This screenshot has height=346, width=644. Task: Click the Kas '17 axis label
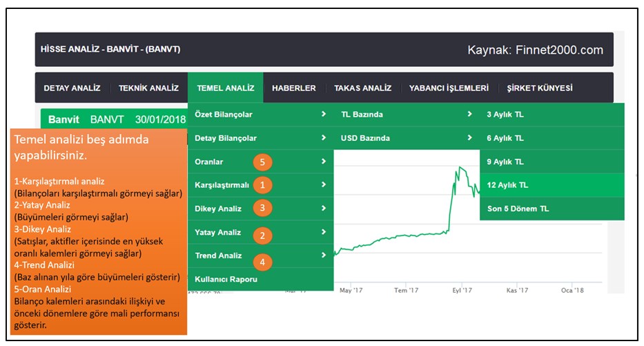[x=517, y=290]
